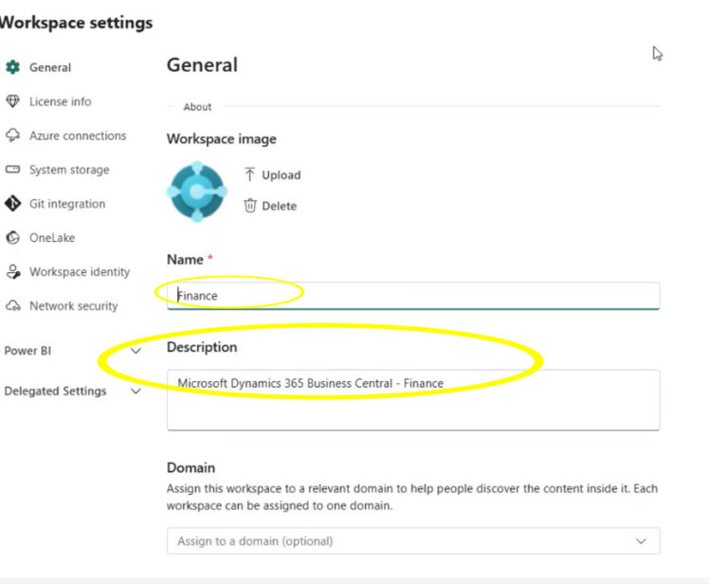Select System storage in sidebar
Screen dimensions: 728x584
tap(69, 170)
